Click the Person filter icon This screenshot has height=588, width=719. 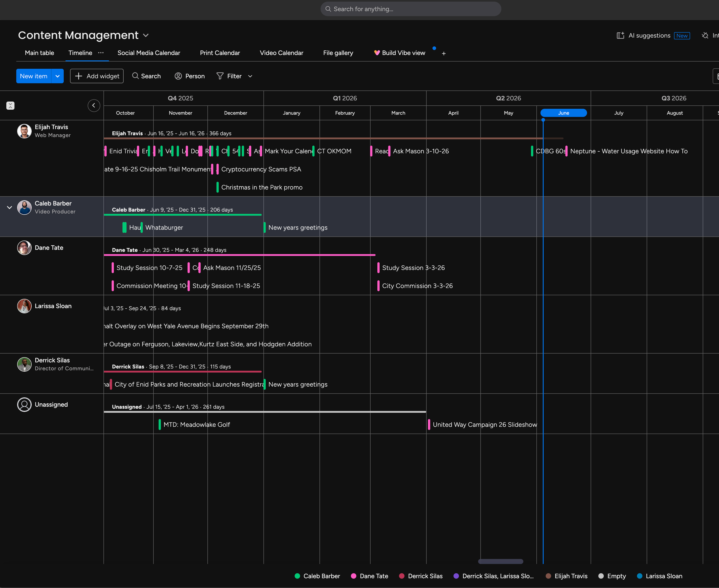pyautogui.click(x=178, y=76)
